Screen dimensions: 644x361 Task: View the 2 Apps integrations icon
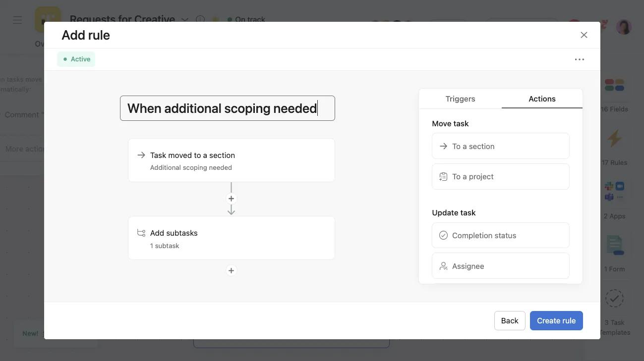click(x=615, y=191)
